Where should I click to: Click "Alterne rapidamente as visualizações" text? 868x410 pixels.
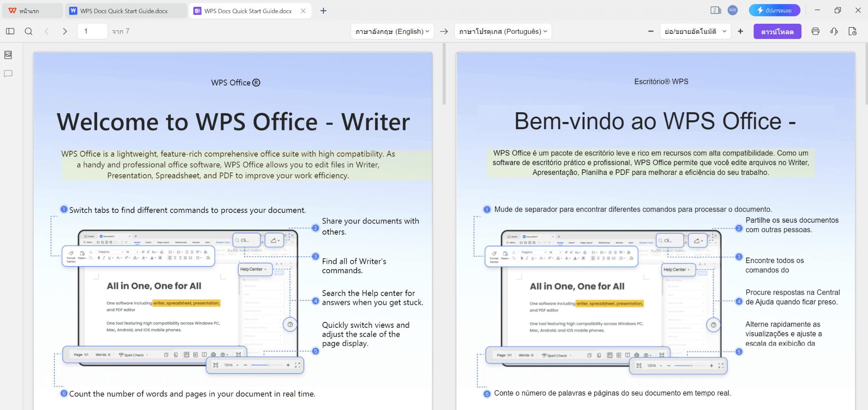(784, 334)
